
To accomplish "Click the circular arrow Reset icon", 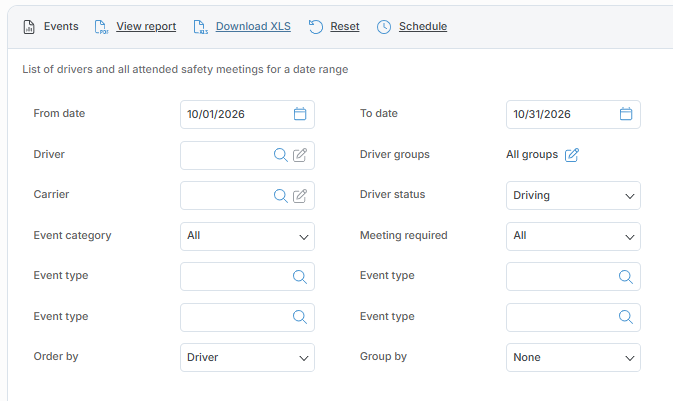I will click(316, 27).
